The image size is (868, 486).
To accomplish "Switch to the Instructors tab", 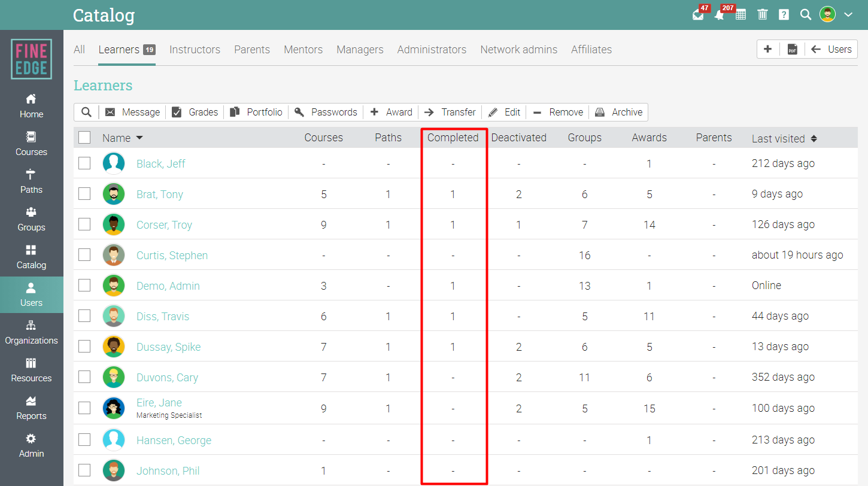I will click(x=195, y=50).
